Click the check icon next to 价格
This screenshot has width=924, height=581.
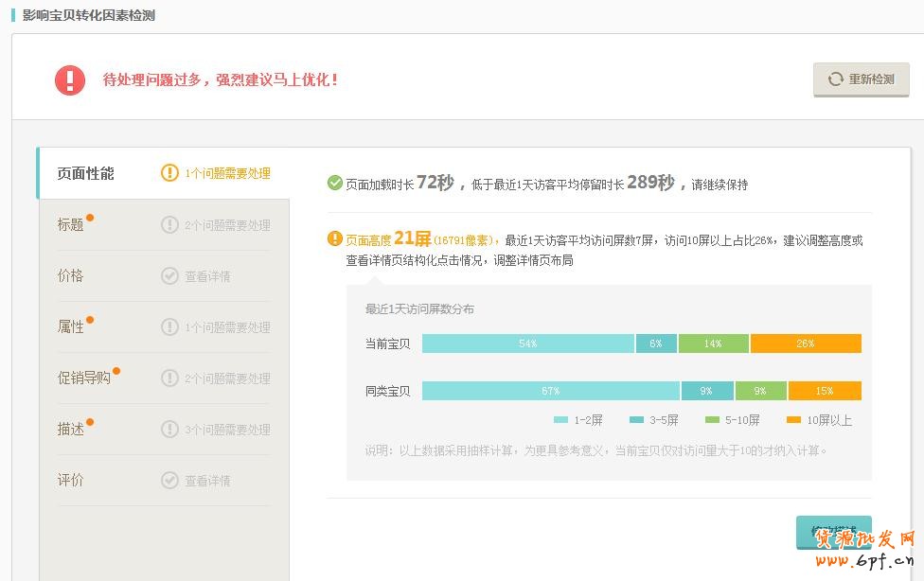coord(169,276)
